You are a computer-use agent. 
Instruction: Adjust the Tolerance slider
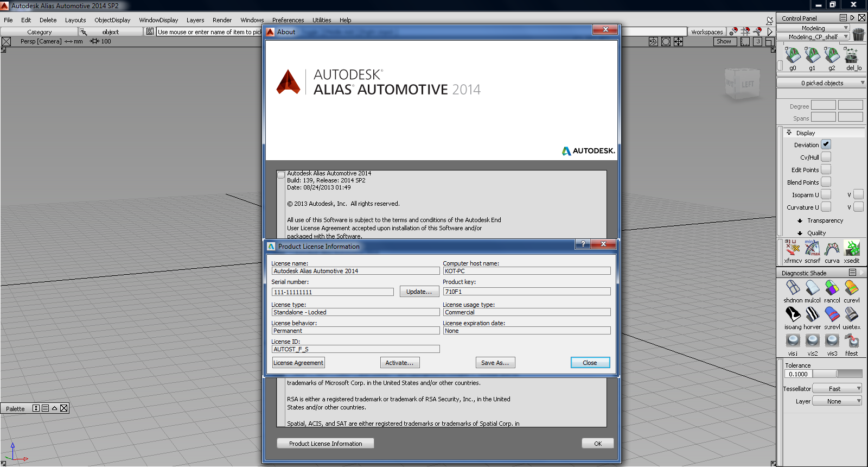pos(838,374)
